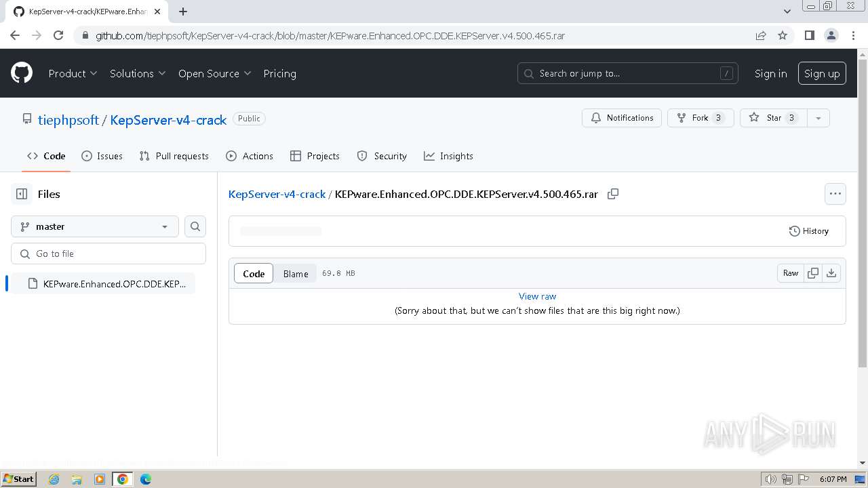Image resolution: width=868 pixels, height=488 pixels.
Task: Focus the Go to file field
Action: point(108,253)
